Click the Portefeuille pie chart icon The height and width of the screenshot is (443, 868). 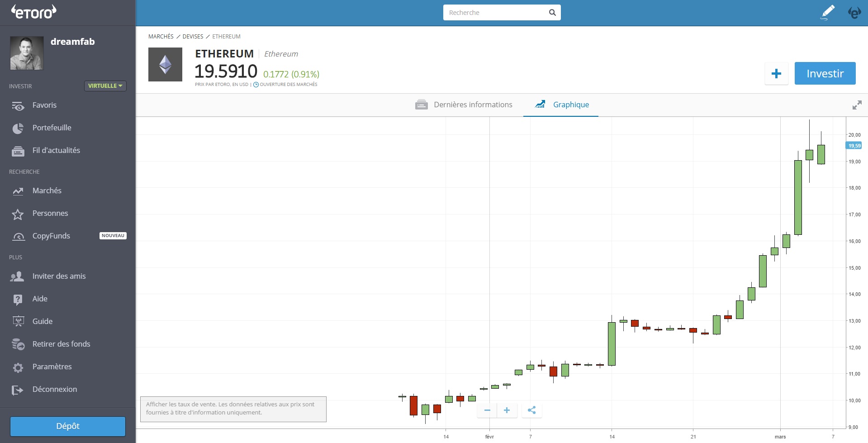point(18,129)
